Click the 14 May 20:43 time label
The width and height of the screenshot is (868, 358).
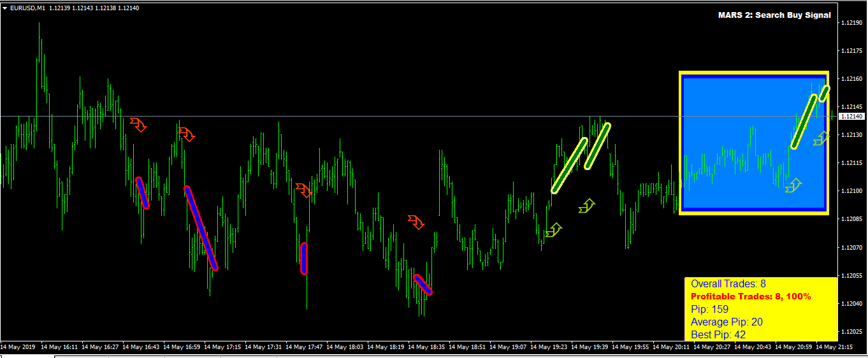click(753, 348)
